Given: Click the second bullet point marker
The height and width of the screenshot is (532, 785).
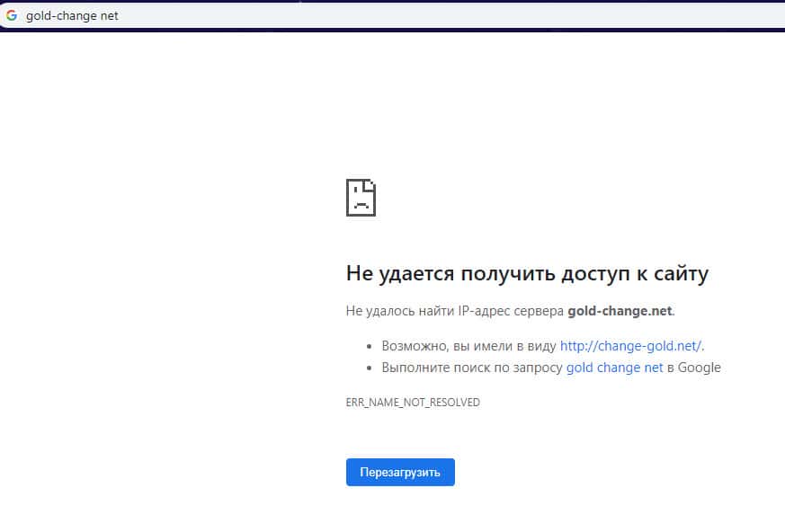Looking at the screenshot, I should point(370,368).
